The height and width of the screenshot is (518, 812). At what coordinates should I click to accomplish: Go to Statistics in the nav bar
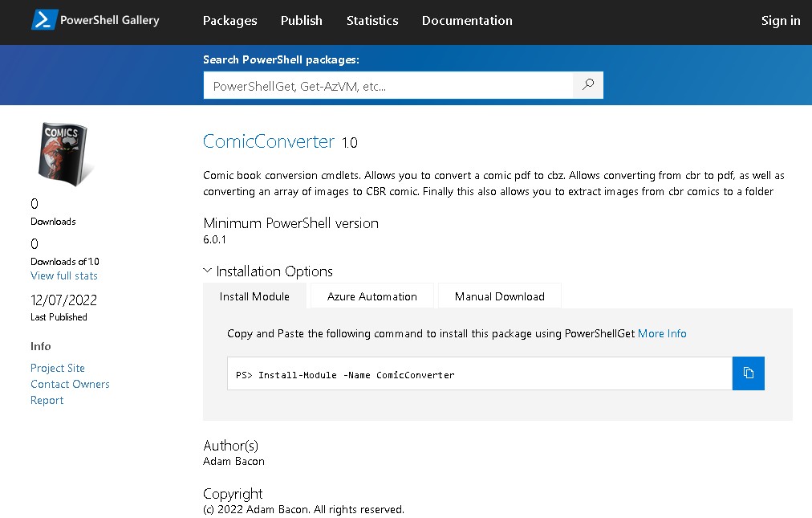pos(372,21)
